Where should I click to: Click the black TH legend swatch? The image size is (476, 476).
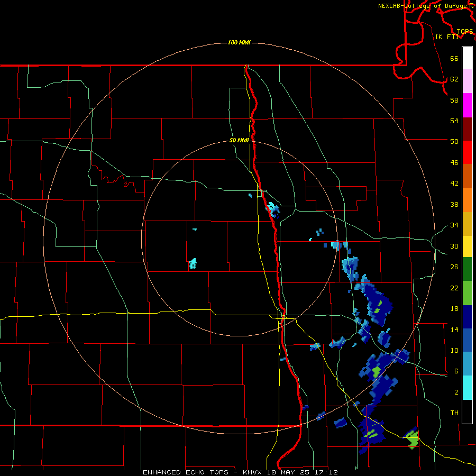(x=467, y=411)
